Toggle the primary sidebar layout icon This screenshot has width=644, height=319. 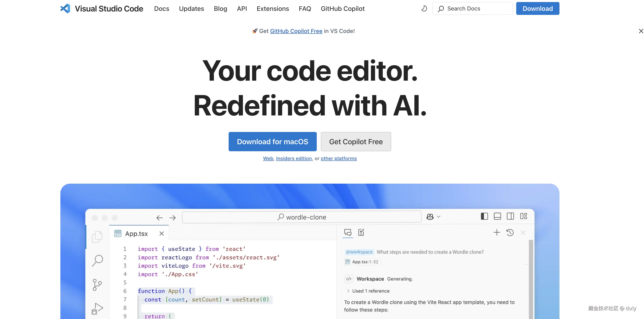click(x=484, y=216)
